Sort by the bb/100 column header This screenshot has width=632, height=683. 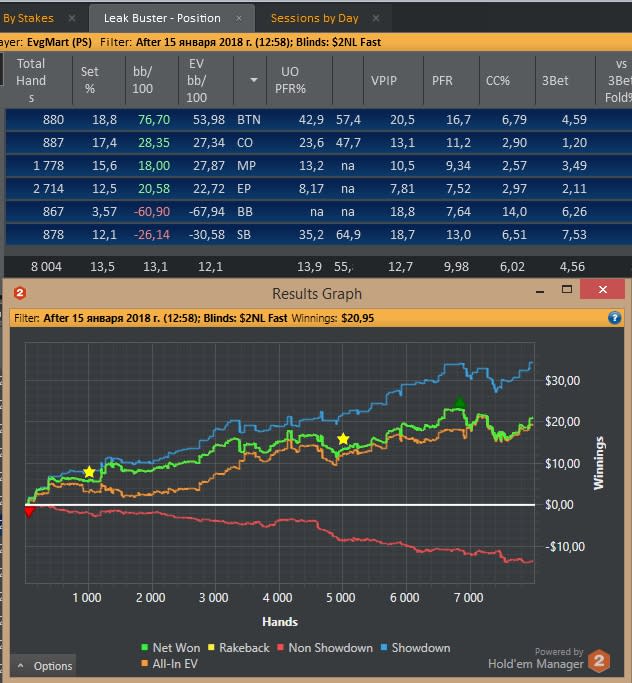coord(142,80)
